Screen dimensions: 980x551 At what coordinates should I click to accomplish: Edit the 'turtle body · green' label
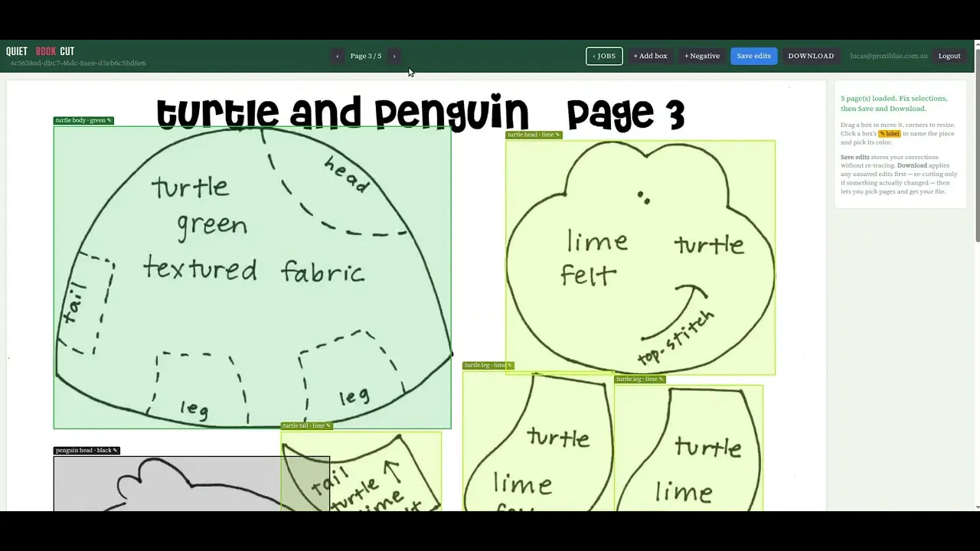pyautogui.click(x=83, y=120)
